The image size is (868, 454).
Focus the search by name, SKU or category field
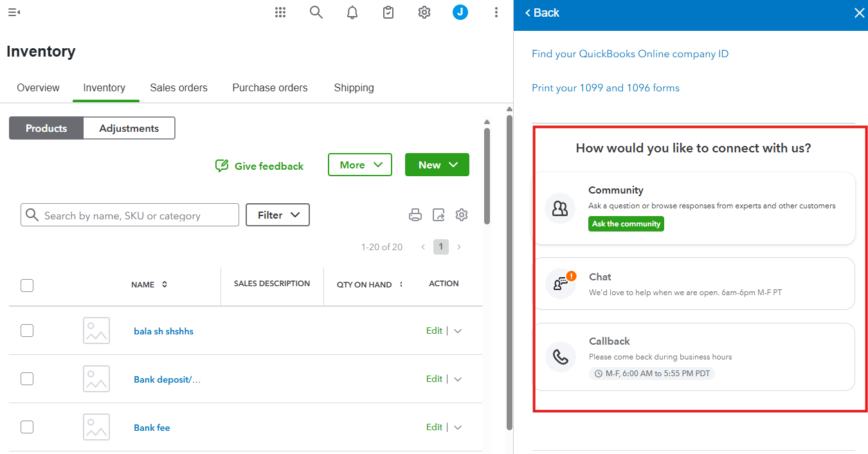pyautogui.click(x=130, y=215)
